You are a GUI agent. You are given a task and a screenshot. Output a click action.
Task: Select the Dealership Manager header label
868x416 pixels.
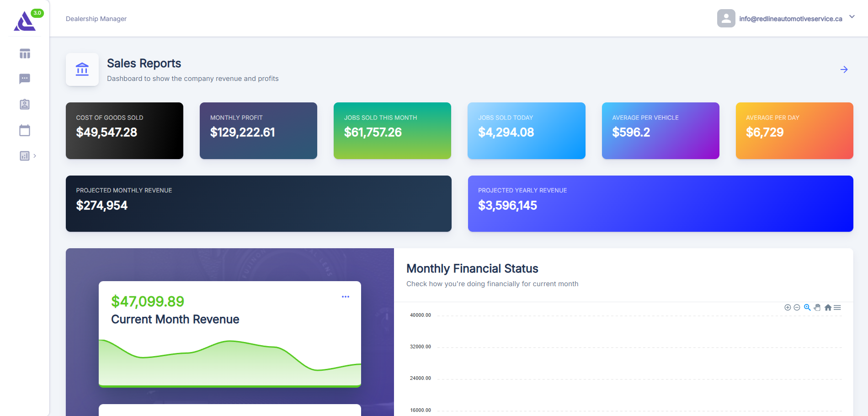pyautogui.click(x=96, y=19)
